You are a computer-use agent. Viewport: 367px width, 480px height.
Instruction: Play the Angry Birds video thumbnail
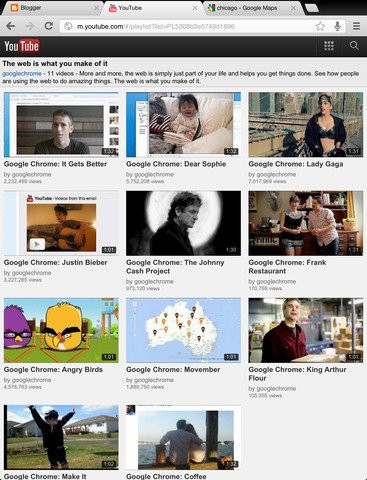(61, 330)
